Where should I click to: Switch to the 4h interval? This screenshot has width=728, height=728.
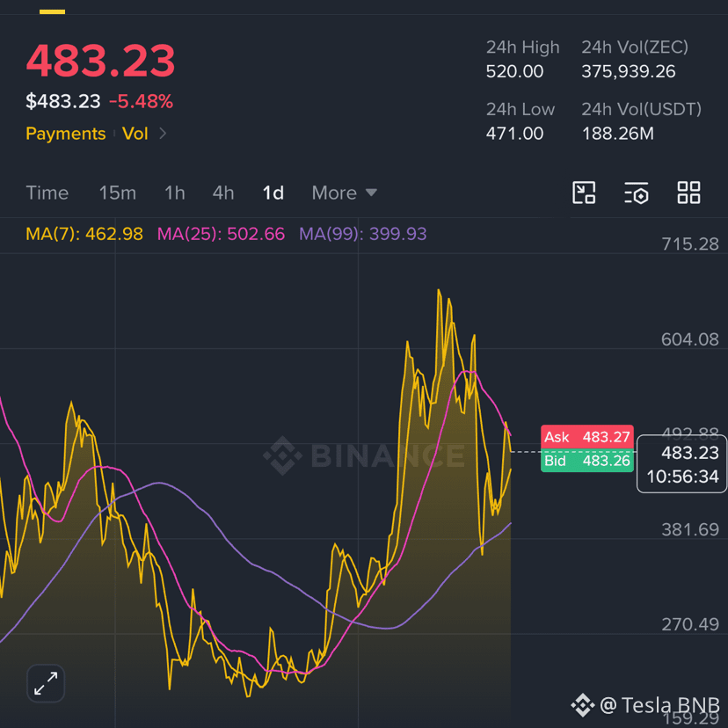(x=223, y=193)
